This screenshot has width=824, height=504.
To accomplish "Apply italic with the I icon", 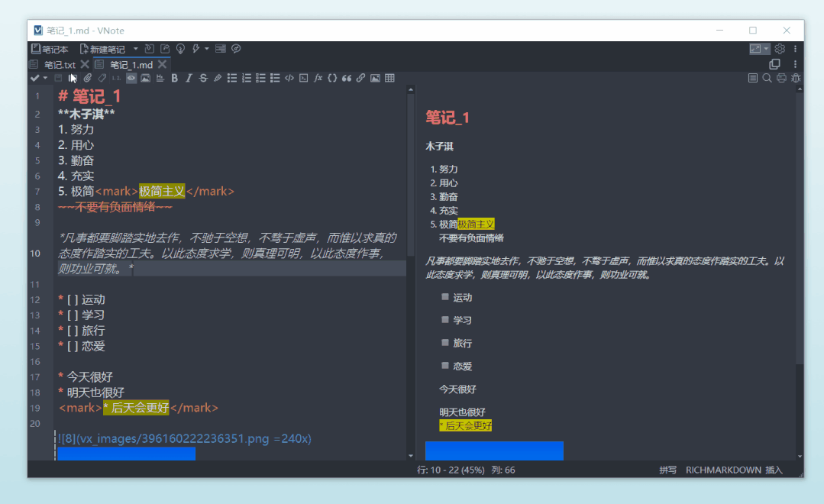I will click(189, 79).
